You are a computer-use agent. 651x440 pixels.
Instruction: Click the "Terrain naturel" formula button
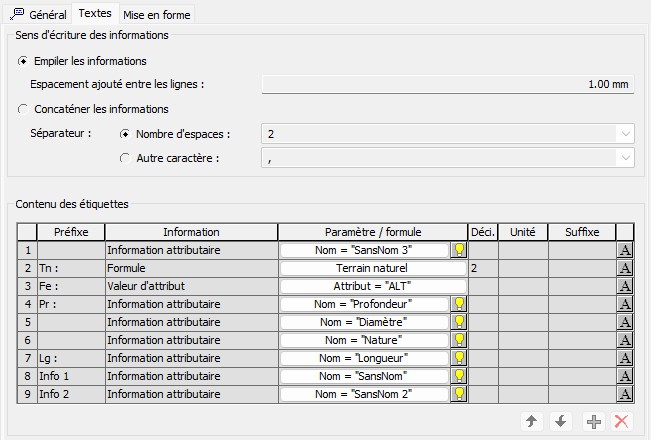tap(373, 268)
